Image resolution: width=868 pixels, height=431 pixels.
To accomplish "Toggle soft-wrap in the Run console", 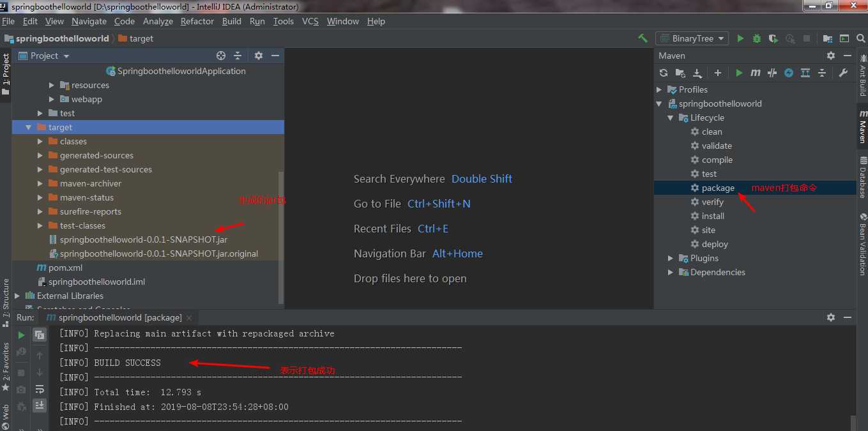I will click(x=40, y=389).
